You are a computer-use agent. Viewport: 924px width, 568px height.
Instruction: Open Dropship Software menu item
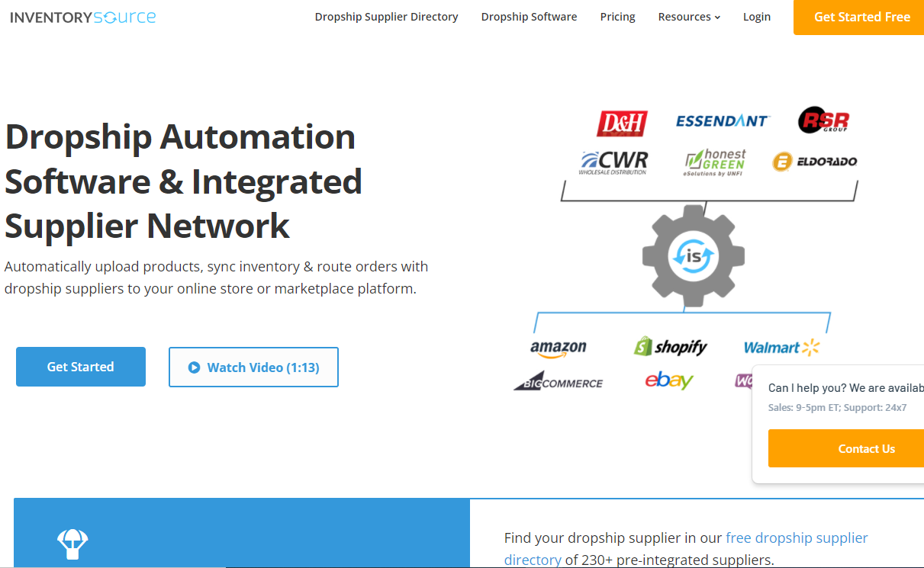pos(529,17)
